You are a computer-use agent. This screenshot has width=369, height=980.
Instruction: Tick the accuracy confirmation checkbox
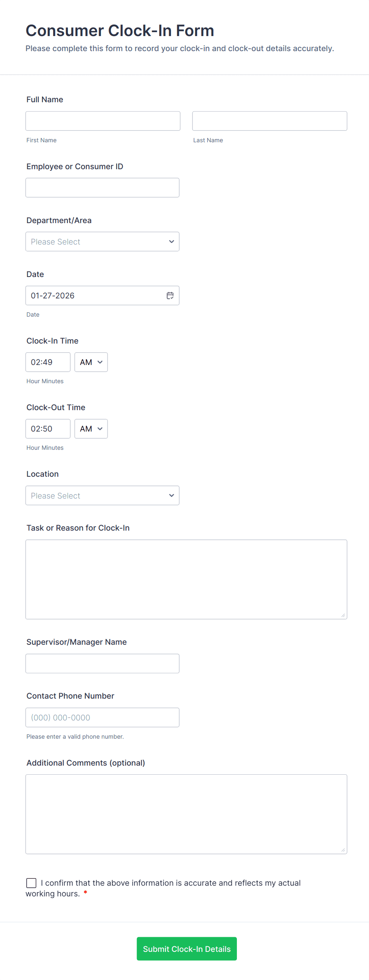click(31, 883)
